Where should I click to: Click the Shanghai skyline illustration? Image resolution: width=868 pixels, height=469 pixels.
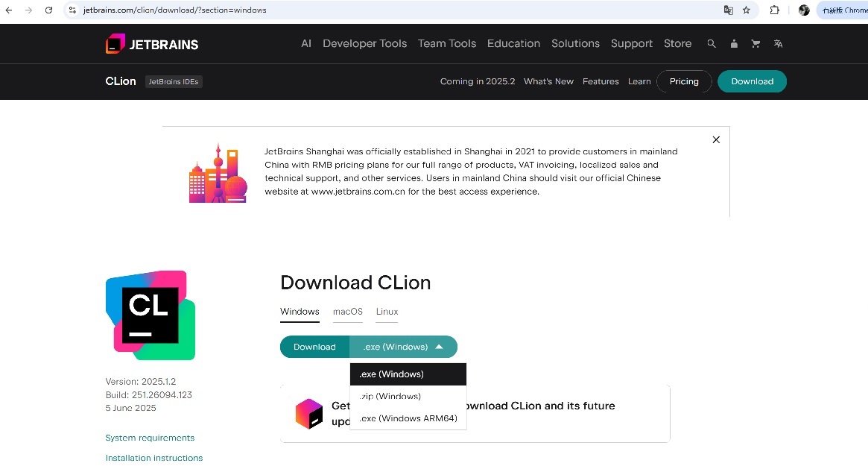(x=218, y=173)
